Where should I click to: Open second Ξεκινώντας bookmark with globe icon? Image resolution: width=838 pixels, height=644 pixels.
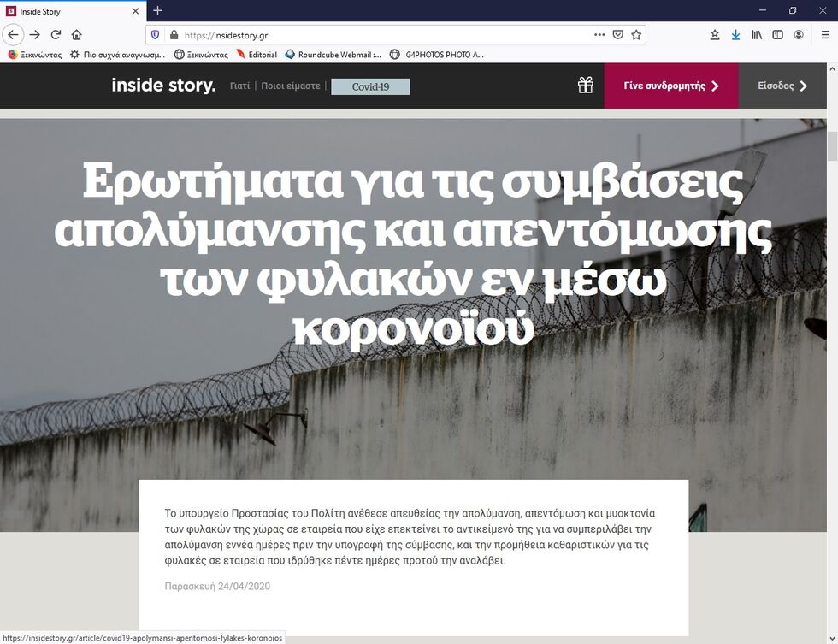click(201, 55)
